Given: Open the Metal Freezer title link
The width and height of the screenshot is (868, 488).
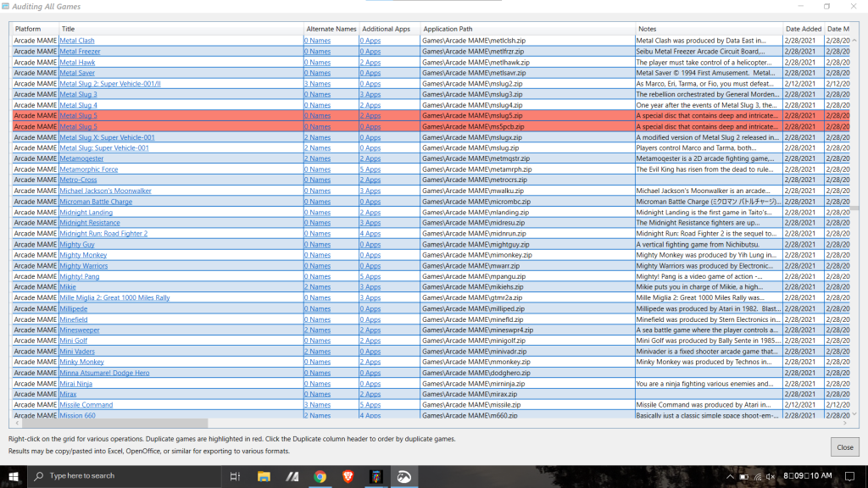Looking at the screenshot, I should pos(81,52).
